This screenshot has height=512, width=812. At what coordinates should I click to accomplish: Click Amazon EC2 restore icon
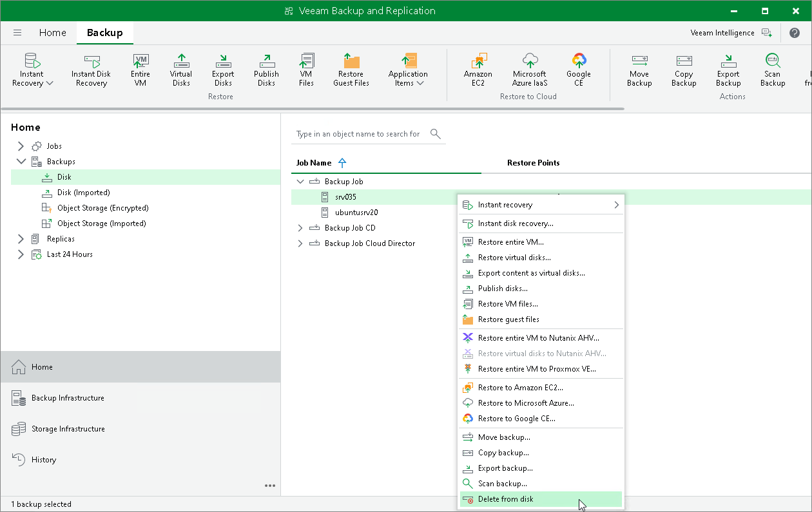[x=478, y=70]
